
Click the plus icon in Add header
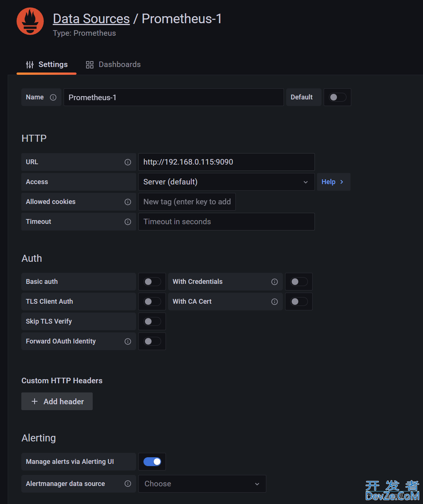click(35, 401)
